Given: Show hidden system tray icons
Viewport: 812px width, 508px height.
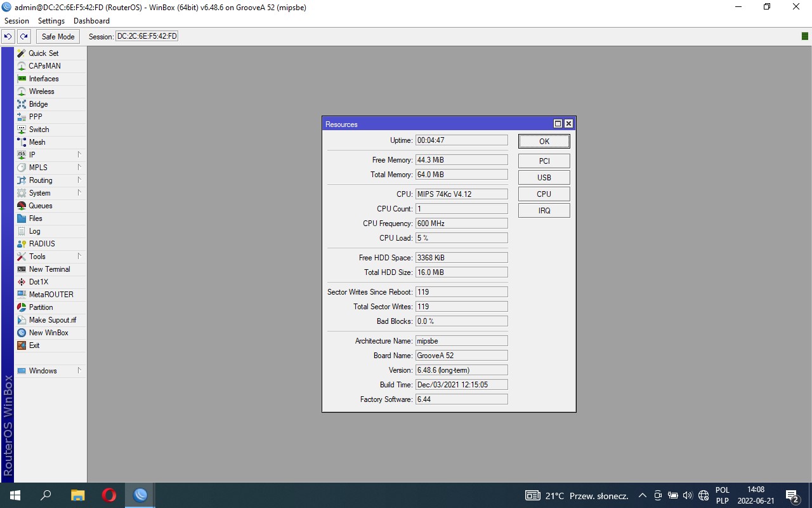Looking at the screenshot, I should (643, 496).
